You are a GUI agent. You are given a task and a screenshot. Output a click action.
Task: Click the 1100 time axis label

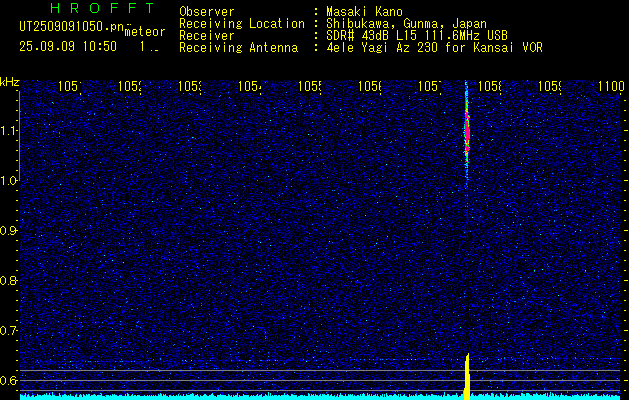tap(611, 86)
